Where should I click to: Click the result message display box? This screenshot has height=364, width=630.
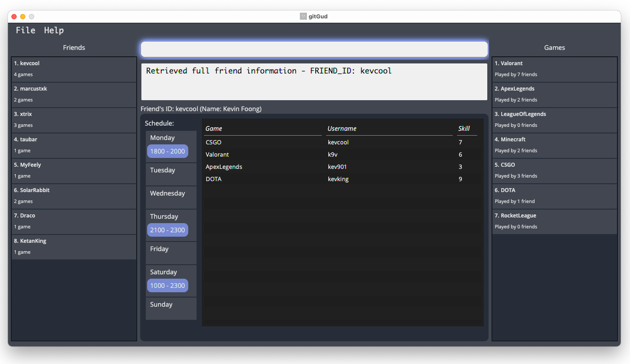(x=314, y=82)
